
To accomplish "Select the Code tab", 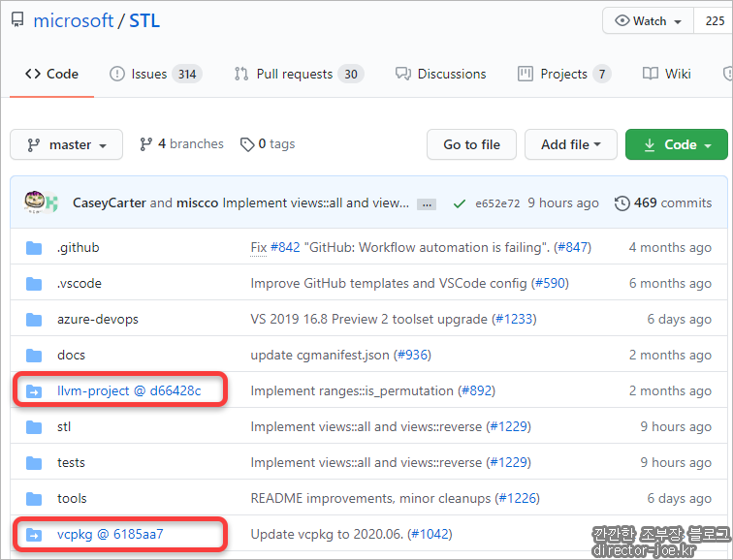I will 51,74.
